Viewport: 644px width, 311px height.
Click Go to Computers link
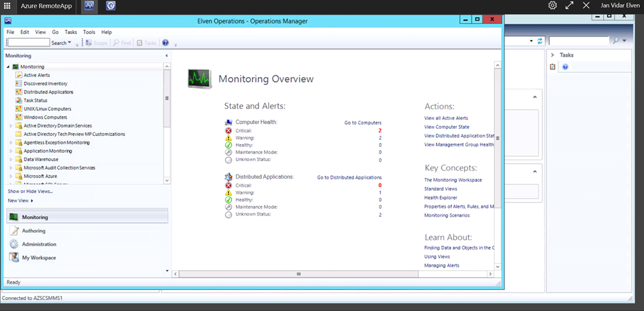(x=363, y=123)
